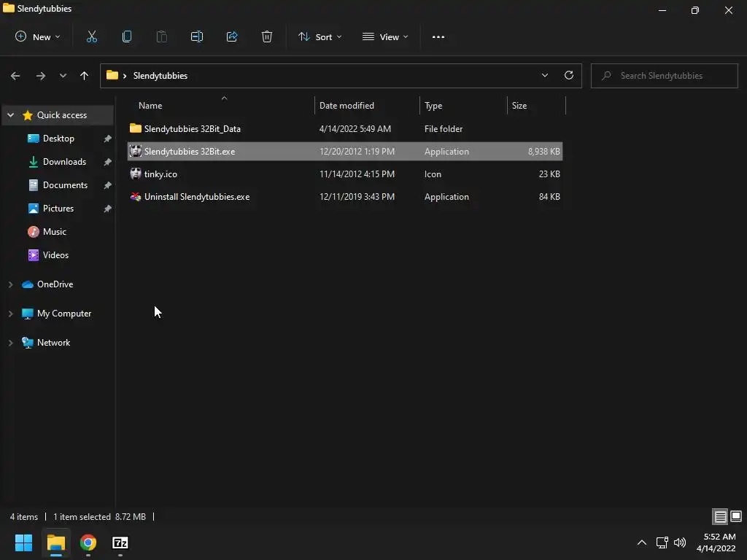Open 7-Zip from the taskbar
This screenshot has width=747, height=560.
(x=120, y=542)
